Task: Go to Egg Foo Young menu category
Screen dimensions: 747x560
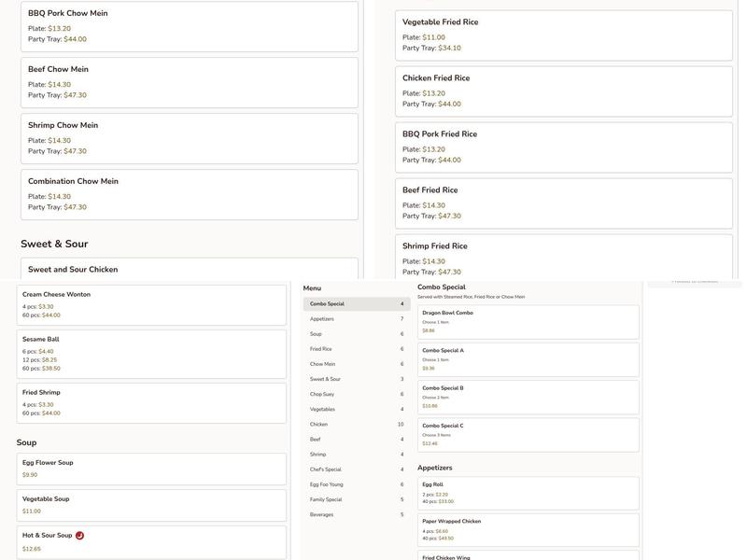Action: 356,484
